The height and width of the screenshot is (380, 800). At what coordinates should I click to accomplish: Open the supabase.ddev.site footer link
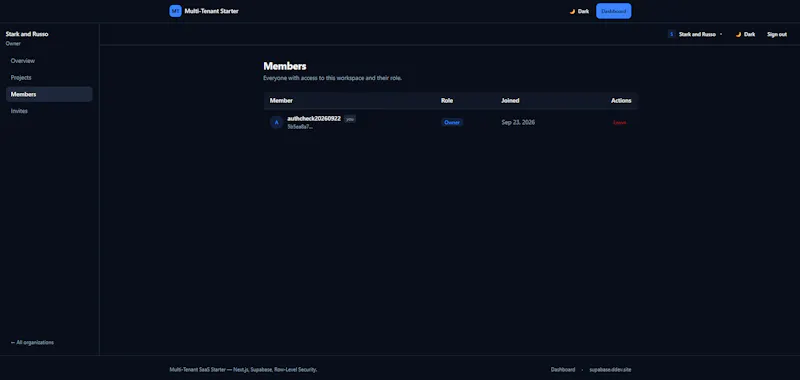610,369
